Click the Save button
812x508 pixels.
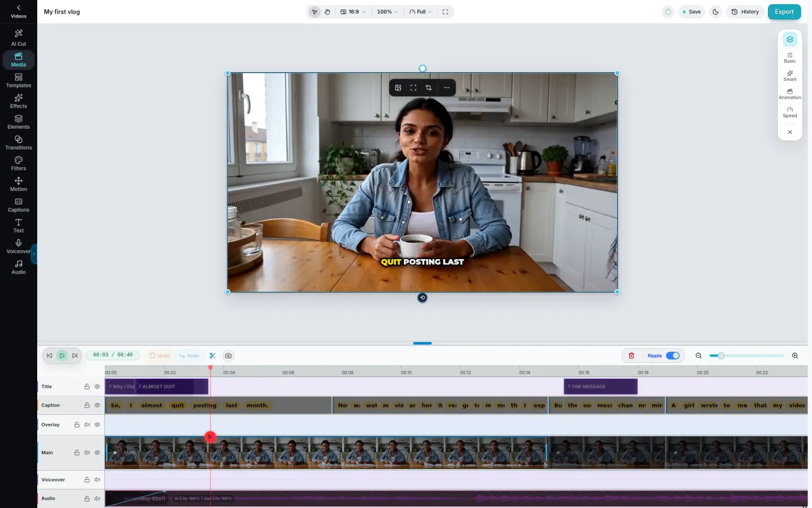(x=691, y=12)
